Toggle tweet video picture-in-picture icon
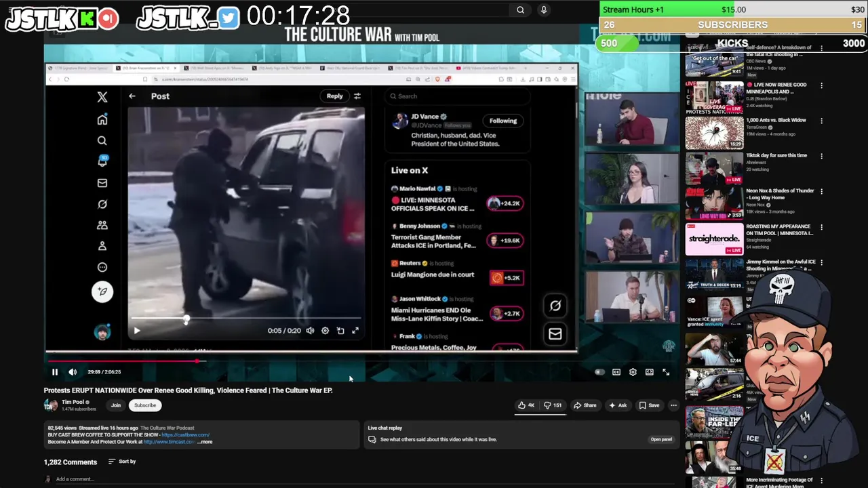Viewport: 868px width, 488px height. coord(340,331)
